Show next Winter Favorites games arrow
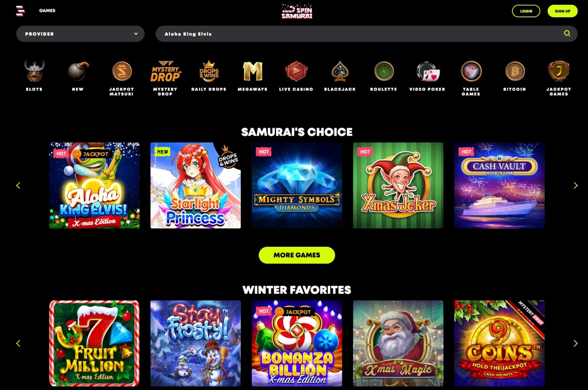588x390 pixels. pos(575,343)
